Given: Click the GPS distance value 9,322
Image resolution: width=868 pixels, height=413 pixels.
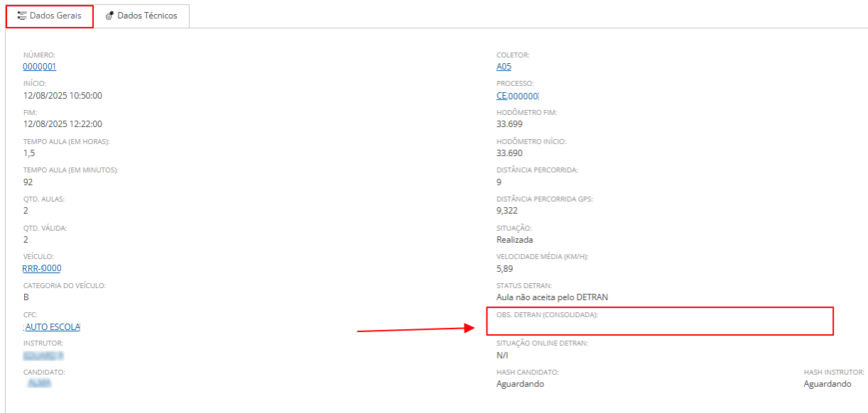Looking at the screenshot, I should (508, 211).
